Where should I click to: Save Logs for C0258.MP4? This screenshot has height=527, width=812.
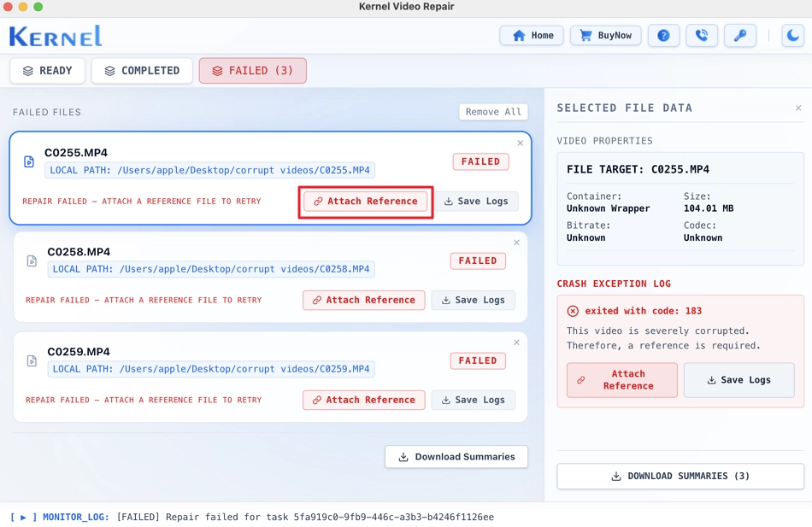click(473, 301)
